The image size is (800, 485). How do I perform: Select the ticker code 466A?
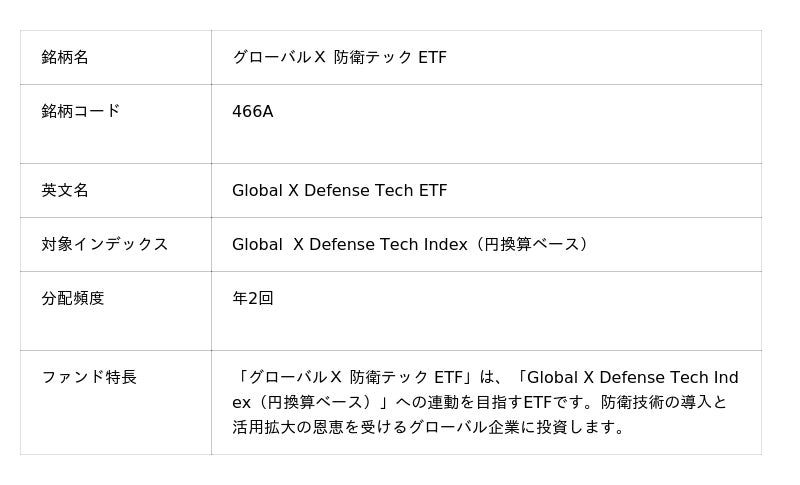coord(252,111)
